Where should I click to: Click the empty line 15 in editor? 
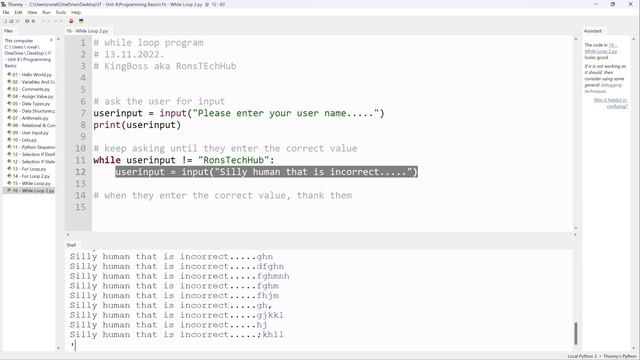(333, 207)
